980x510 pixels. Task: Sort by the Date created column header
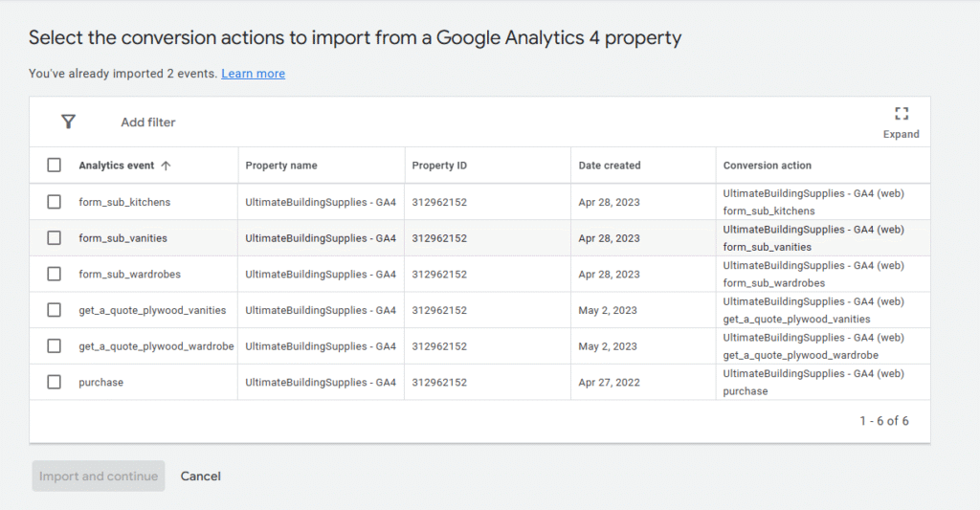click(x=610, y=166)
